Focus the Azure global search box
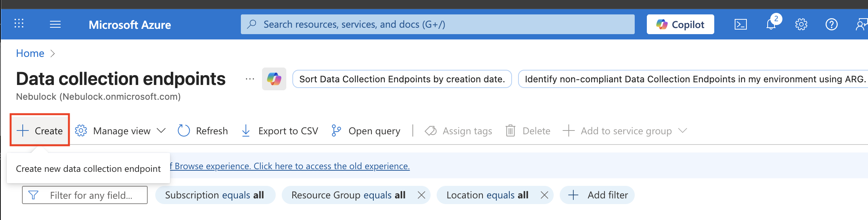868x220 pixels. point(437,25)
